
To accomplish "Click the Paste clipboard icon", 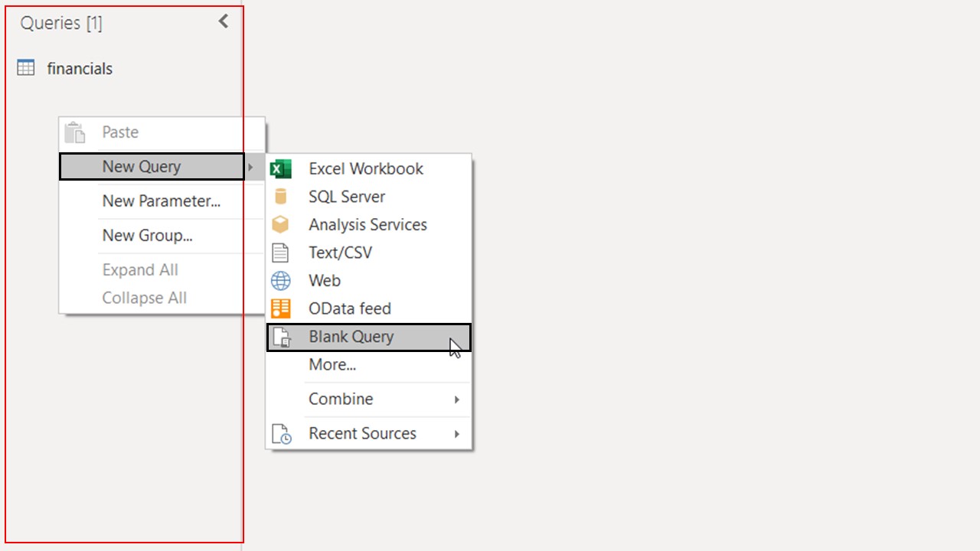I will tap(75, 132).
